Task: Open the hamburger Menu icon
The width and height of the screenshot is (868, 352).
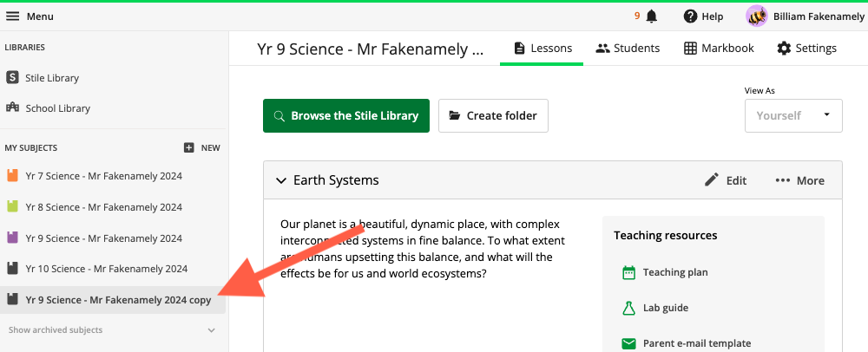Action: pos(12,16)
